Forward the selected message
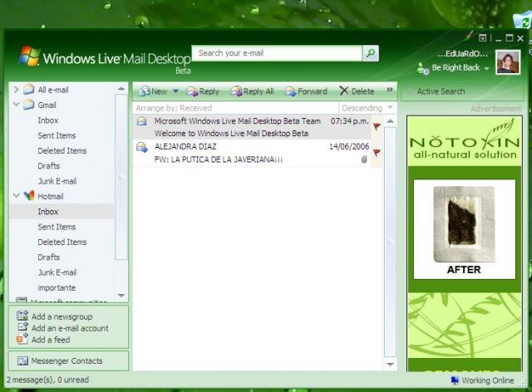The height and width of the screenshot is (392, 532). tap(306, 91)
